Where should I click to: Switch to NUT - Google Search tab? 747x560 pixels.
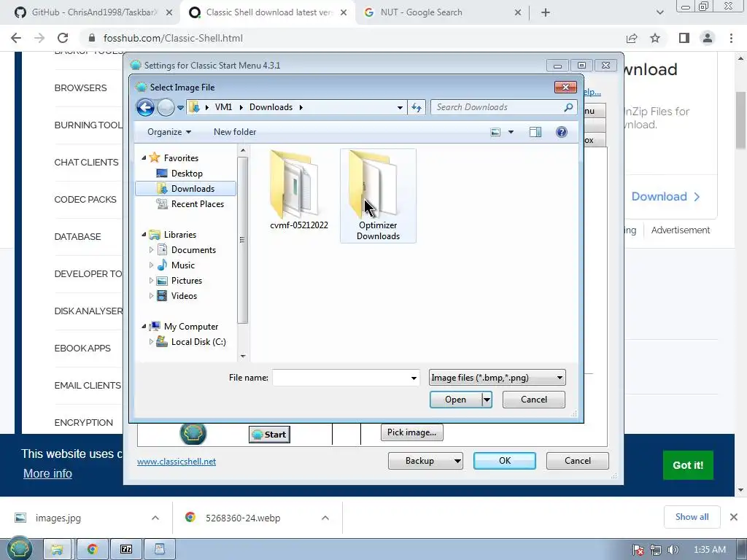click(x=421, y=12)
